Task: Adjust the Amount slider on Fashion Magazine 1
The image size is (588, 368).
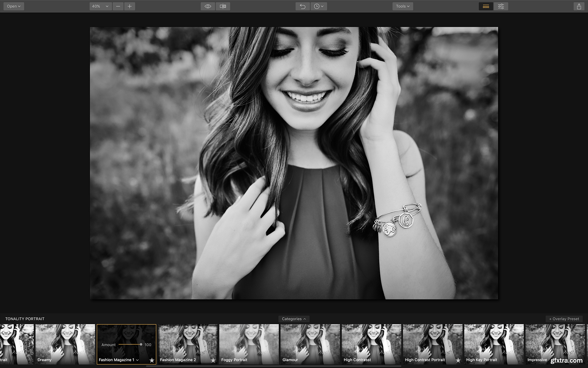Action: [141, 345]
